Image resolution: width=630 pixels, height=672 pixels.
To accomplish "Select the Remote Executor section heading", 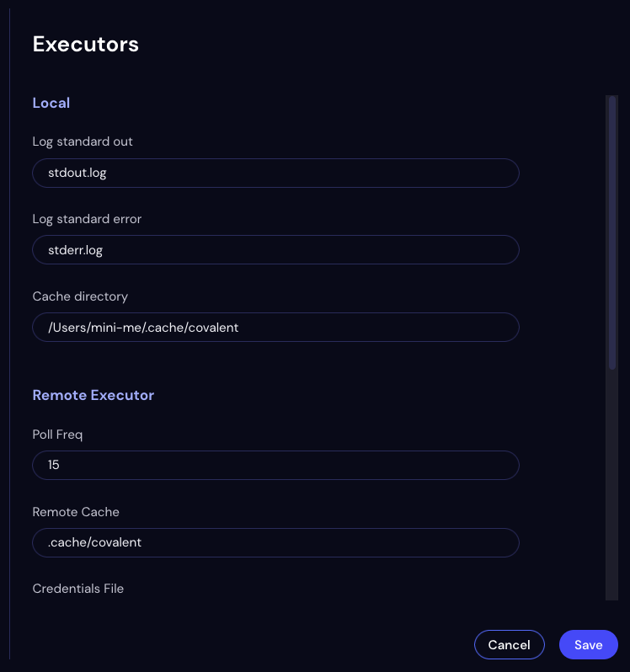I will tap(93, 395).
